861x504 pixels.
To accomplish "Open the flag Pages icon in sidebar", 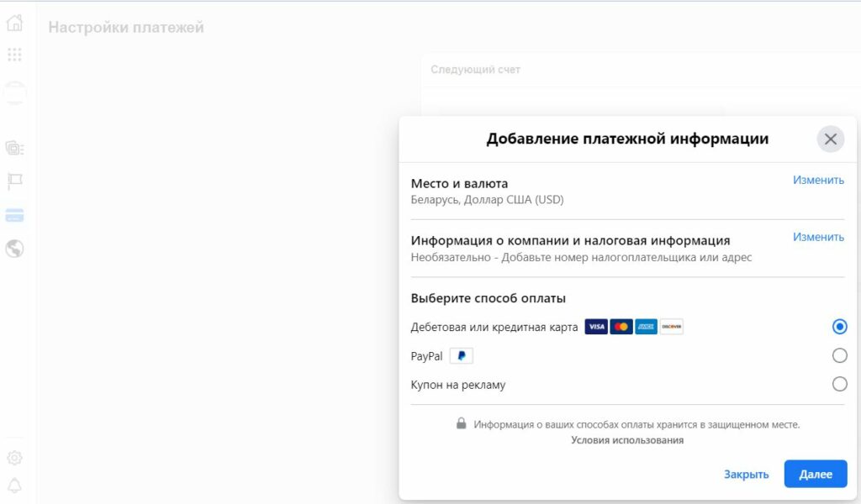I will point(15,181).
